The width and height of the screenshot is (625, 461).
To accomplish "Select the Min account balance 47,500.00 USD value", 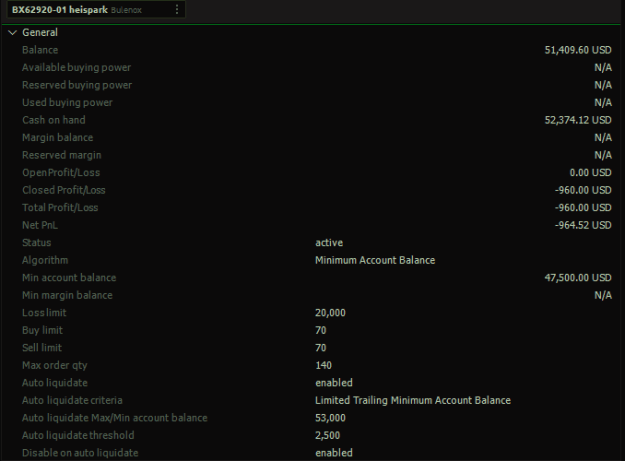I will (578, 278).
